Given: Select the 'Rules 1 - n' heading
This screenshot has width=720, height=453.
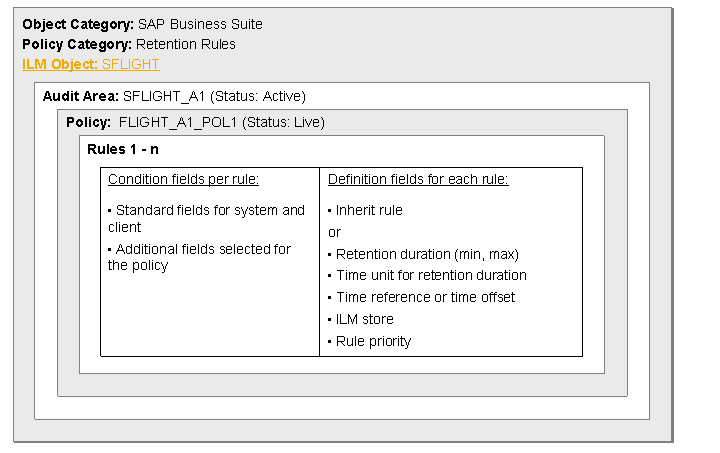Looking at the screenshot, I should tap(123, 148).
